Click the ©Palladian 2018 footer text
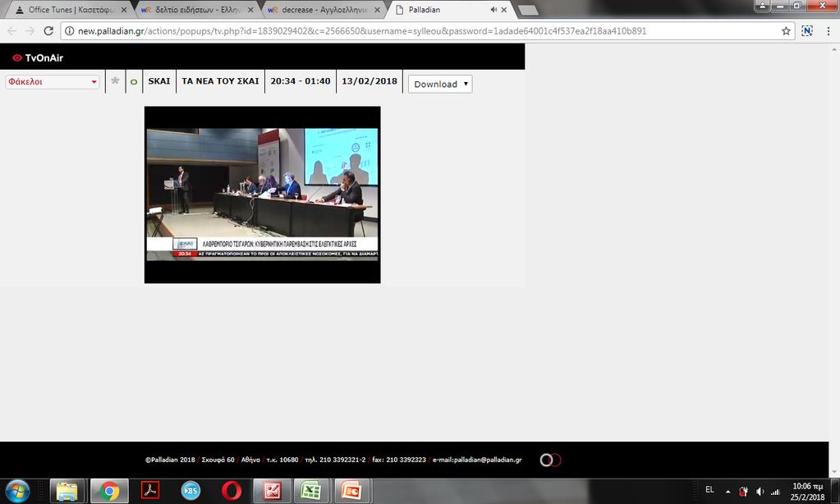 pyautogui.click(x=170, y=460)
